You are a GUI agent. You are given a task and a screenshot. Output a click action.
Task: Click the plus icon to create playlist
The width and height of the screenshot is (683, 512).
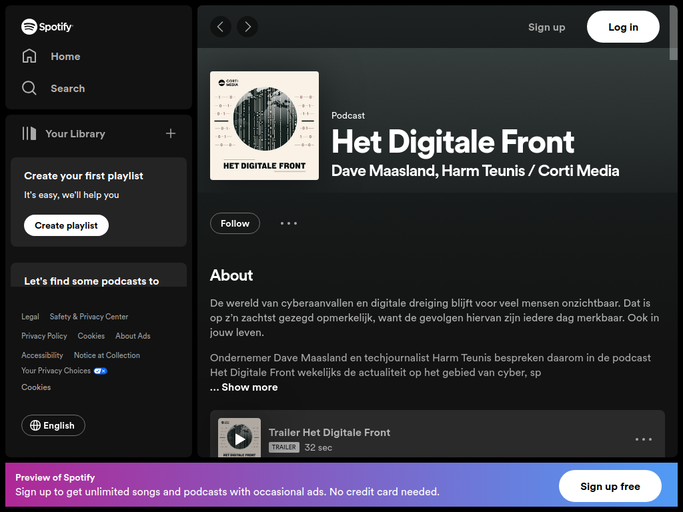tap(171, 133)
